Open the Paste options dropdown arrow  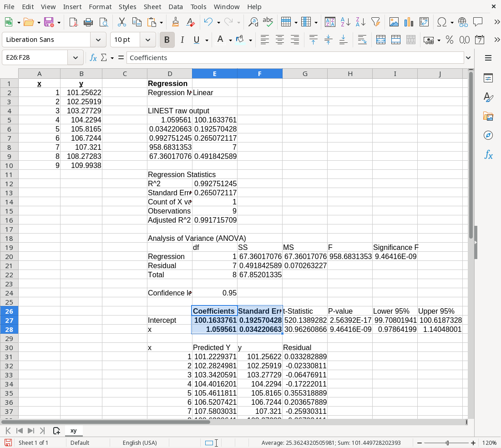click(162, 22)
